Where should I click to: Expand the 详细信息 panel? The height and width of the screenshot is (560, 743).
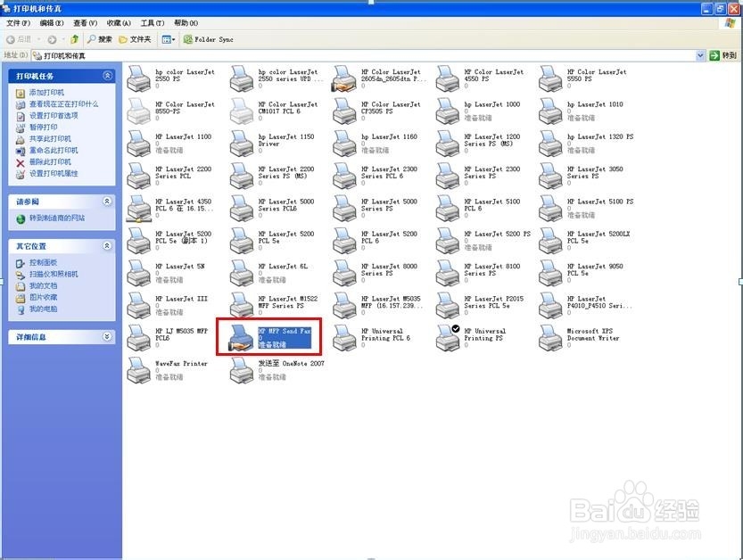pos(108,337)
